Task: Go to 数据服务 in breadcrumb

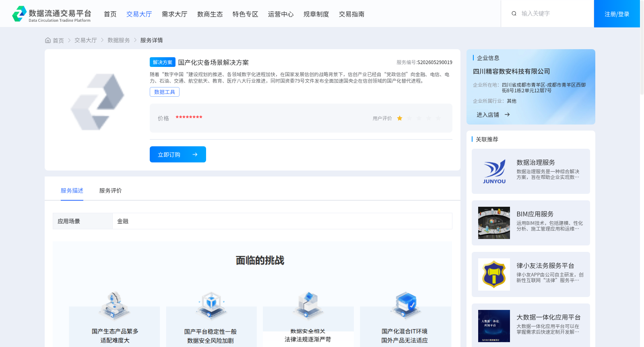Action: [x=119, y=40]
